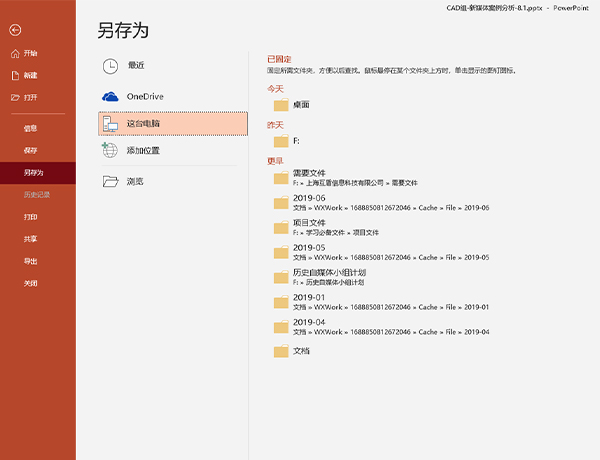This screenshot has height=460, width=600.
Task: Click the folder icon next to 2019-04
Action: [x=281, y=327]
